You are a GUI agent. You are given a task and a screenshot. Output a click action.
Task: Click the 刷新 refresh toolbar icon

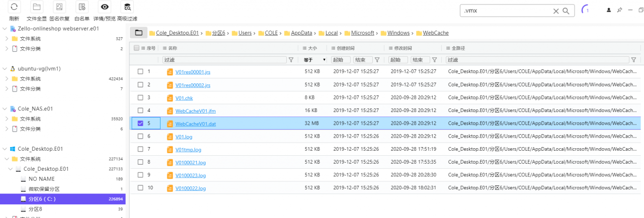tap(14, 7)
